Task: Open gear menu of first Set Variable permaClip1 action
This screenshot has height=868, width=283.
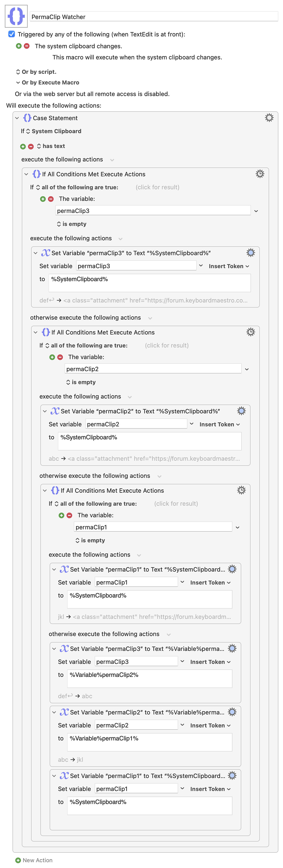Action: (232, 569)
